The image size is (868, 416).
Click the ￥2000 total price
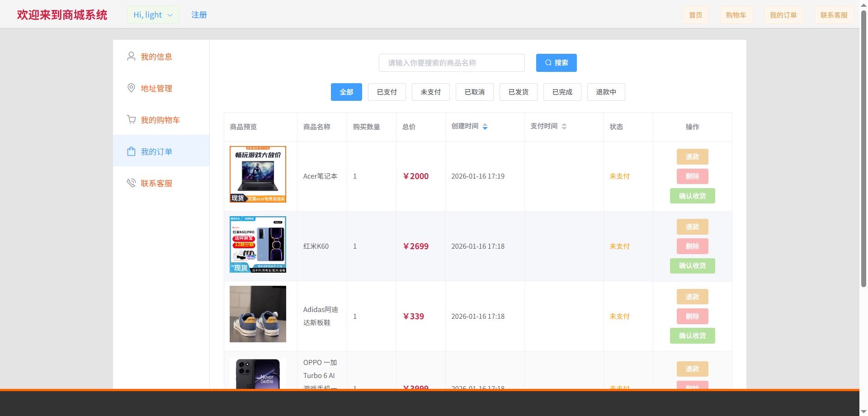point(415,176)
